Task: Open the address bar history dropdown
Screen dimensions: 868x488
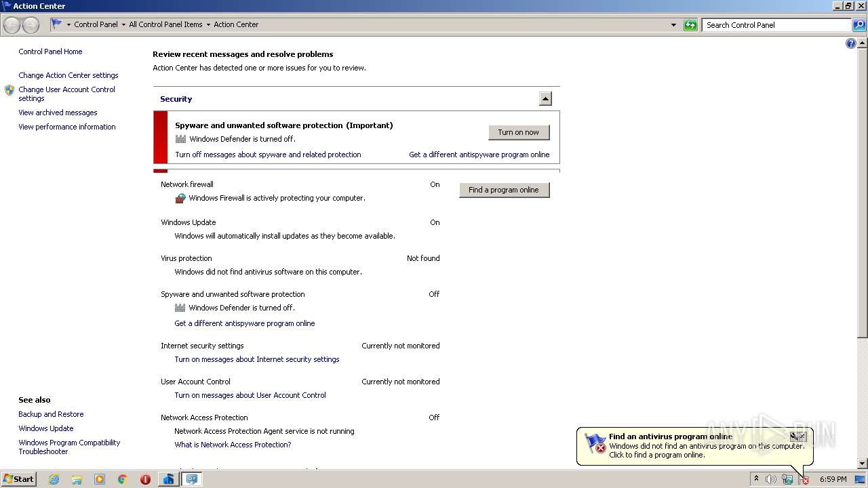Action: coord(673,25)
